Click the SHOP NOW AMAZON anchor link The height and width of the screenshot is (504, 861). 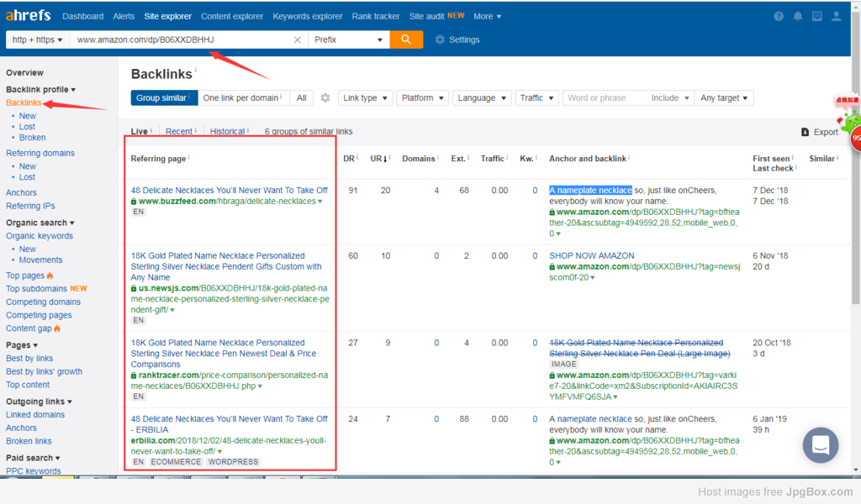(x=592, y=255)
